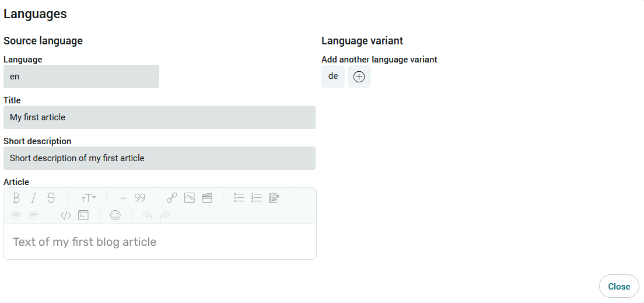
Task: Create a bulleted list
Action: [239, 198]
